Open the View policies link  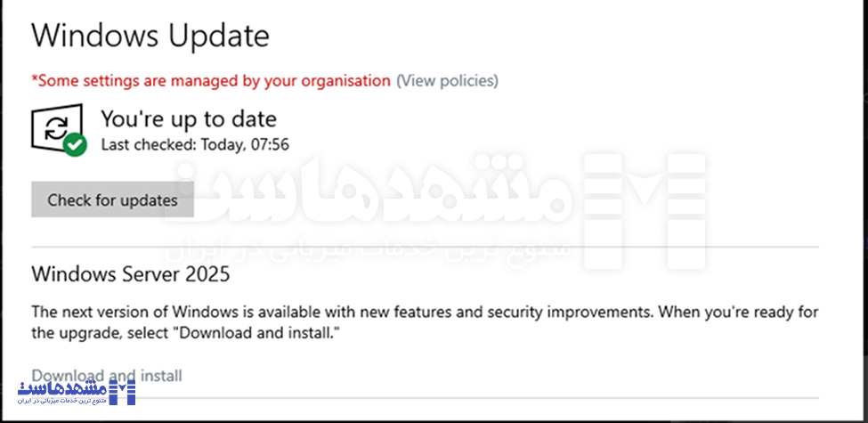click(x=447, y=81)
